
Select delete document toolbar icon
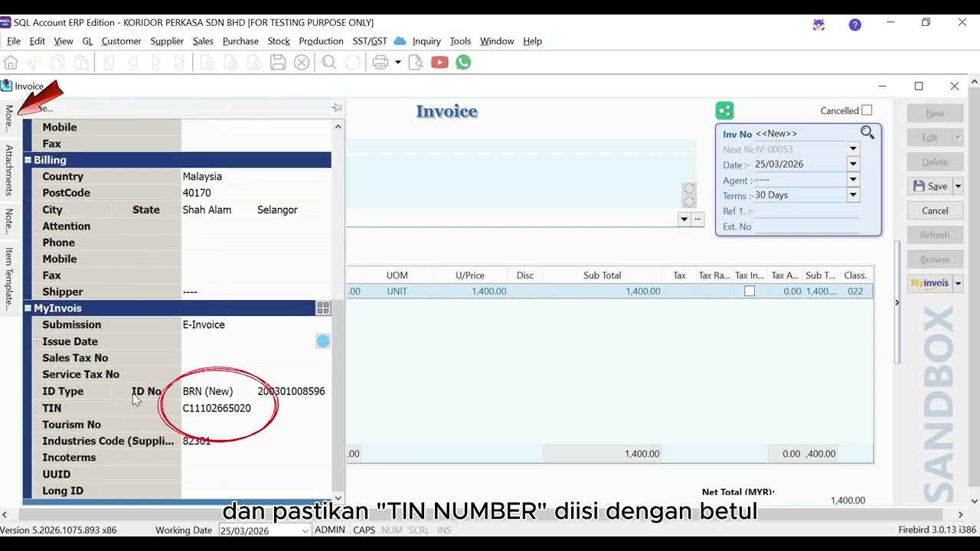(x=254, y=63)
